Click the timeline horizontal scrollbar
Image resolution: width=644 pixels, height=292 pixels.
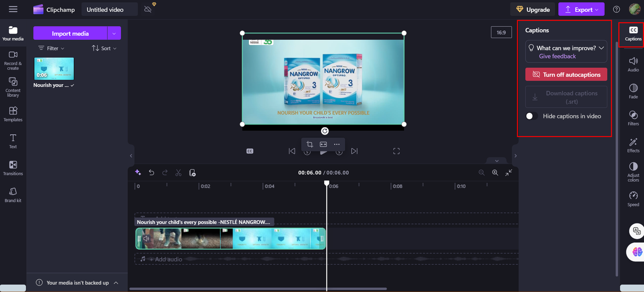[258, 289]
